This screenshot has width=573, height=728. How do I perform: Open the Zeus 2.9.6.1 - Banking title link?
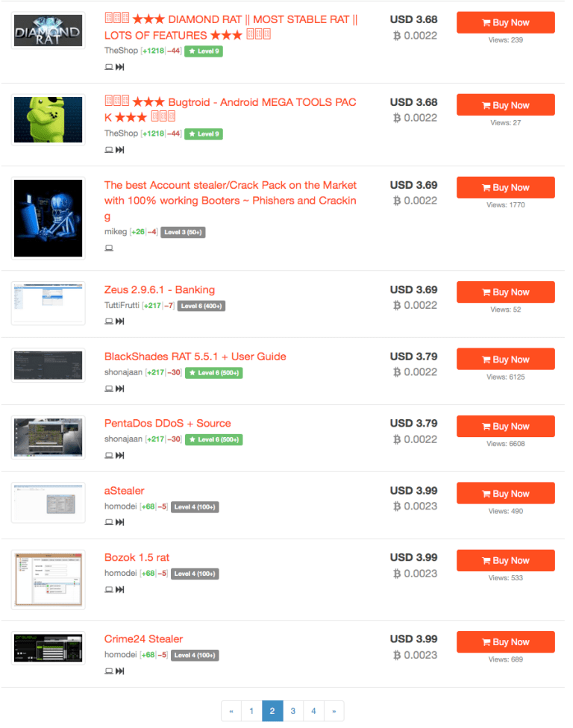pos(159,289)
